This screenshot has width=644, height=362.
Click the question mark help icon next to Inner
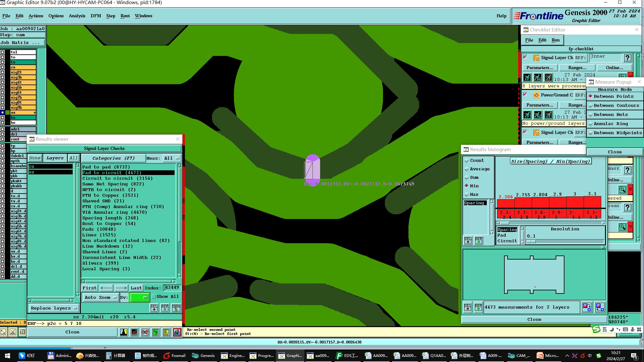pyautogui.click(x=627, y=58)
